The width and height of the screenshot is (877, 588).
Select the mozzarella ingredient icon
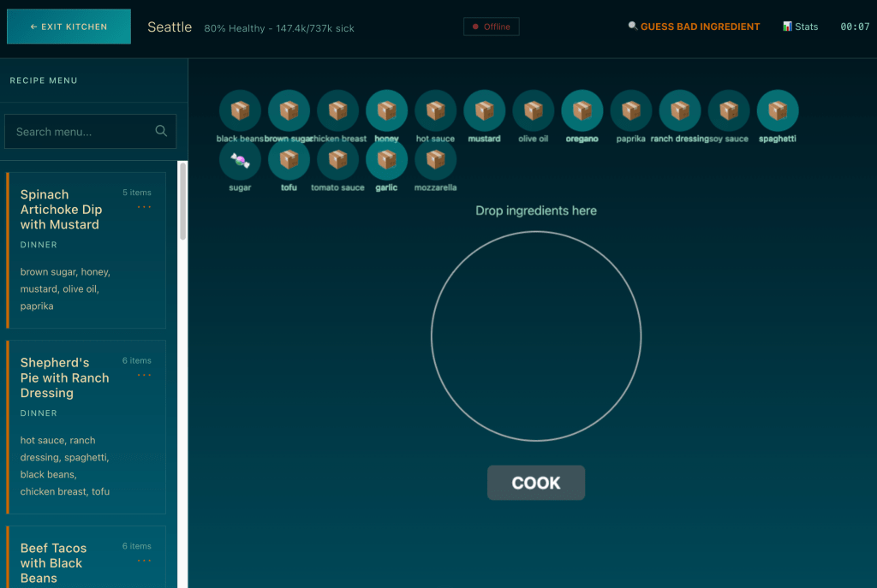[x=436, y=160]
